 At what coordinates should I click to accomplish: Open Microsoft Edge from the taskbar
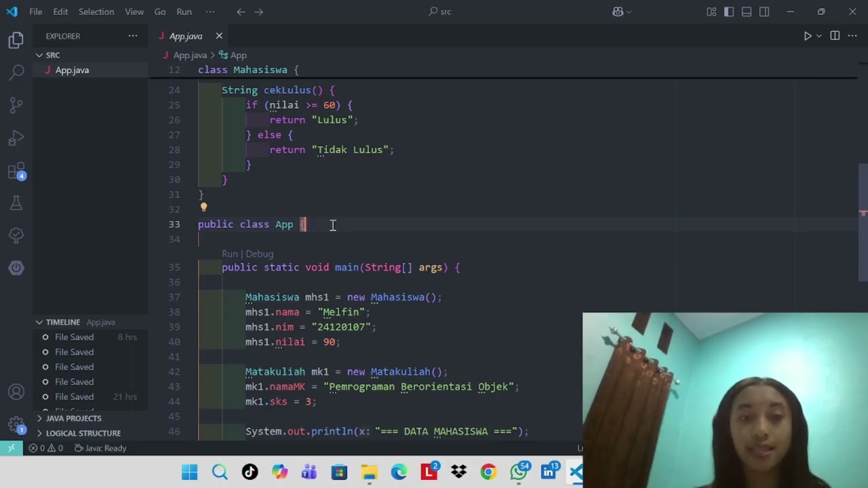click(399, 472)
